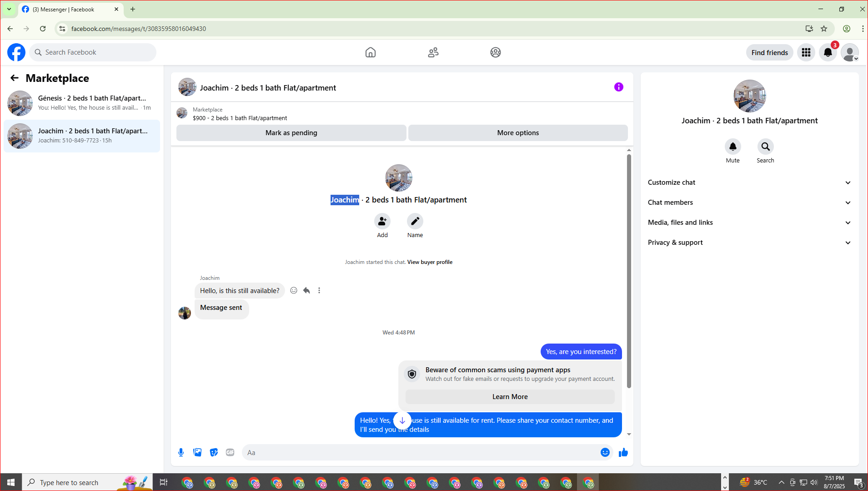Open Friends icon in top navigation

point(433,52)
